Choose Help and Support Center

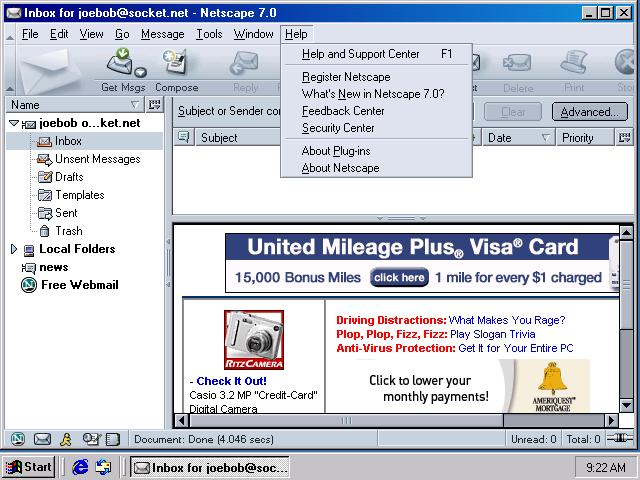[376, 54]
